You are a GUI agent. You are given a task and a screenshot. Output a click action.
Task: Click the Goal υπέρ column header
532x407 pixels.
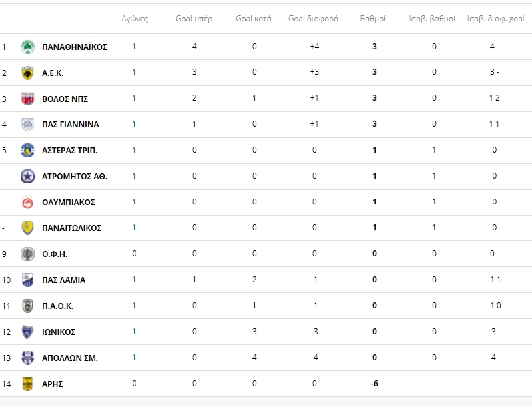tap(194, 19)
